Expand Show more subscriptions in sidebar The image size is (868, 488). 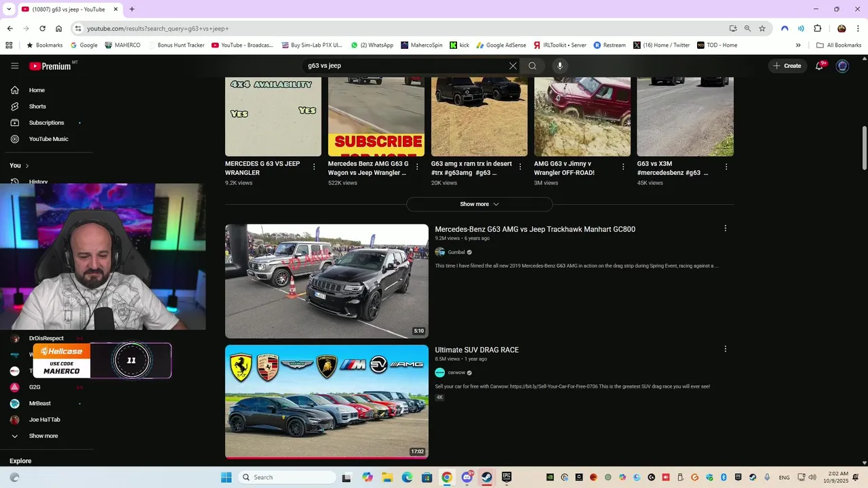click(45, 436)
